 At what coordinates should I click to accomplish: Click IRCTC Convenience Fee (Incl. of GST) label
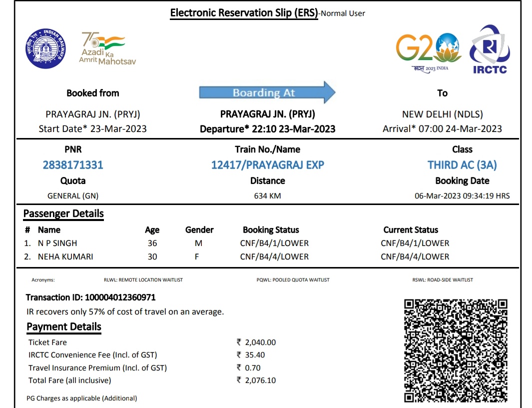92,355
